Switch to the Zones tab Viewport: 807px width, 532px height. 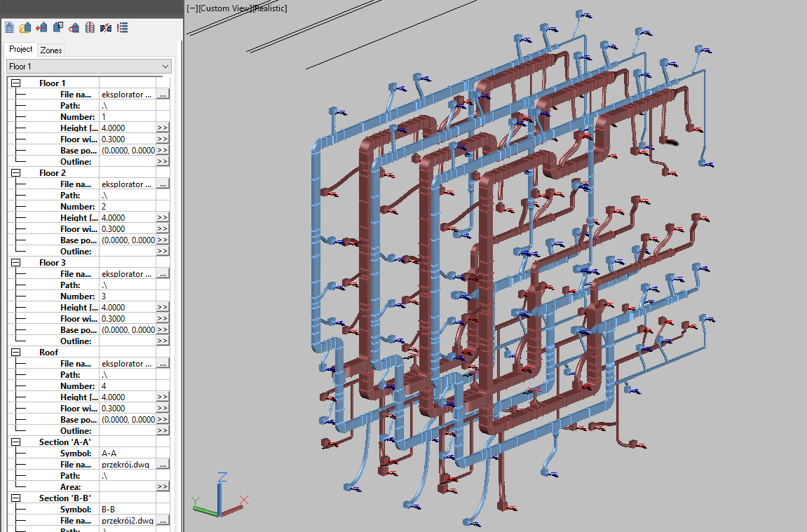pos(51,50)
